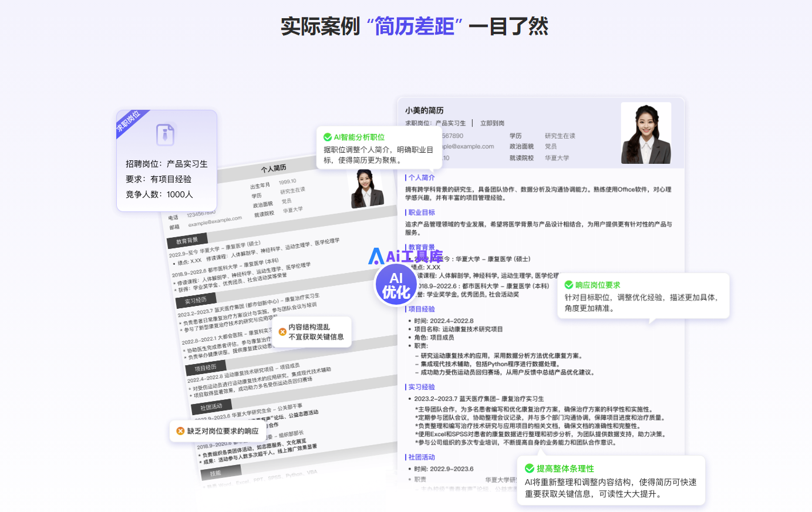The width and height of the screenshot is (812, 512).
Task: Click the round AI优化 badge
Action: 396,285
